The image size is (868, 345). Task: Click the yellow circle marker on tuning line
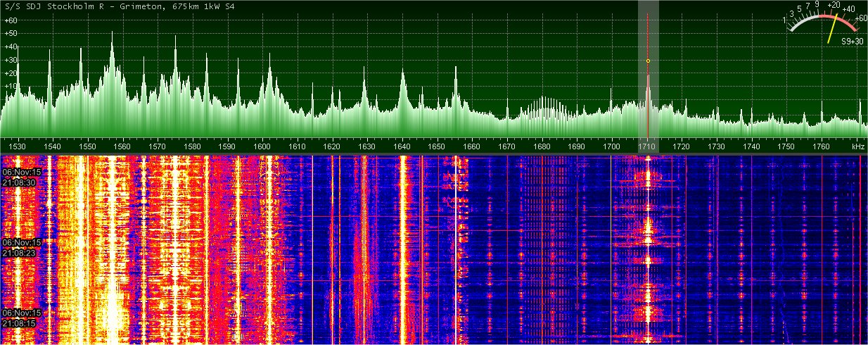click(648, 61)
